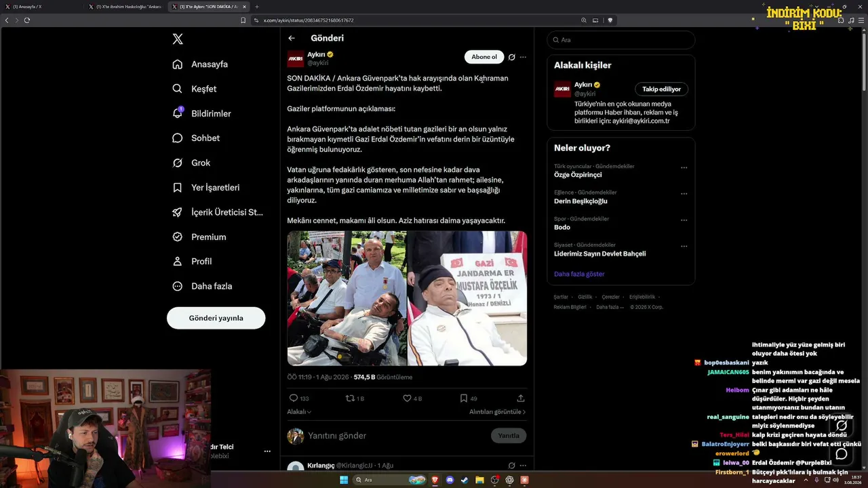Bookmark the post with bookmark icon
The width and height of the screenshot is (868, 488).
click(464, 399)
